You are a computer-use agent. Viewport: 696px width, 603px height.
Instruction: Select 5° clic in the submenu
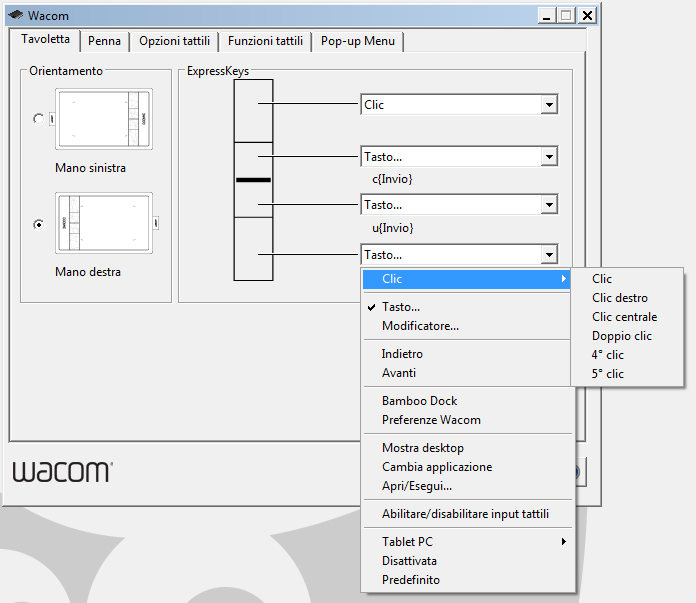pyautogui.click(x=627, y=374)
